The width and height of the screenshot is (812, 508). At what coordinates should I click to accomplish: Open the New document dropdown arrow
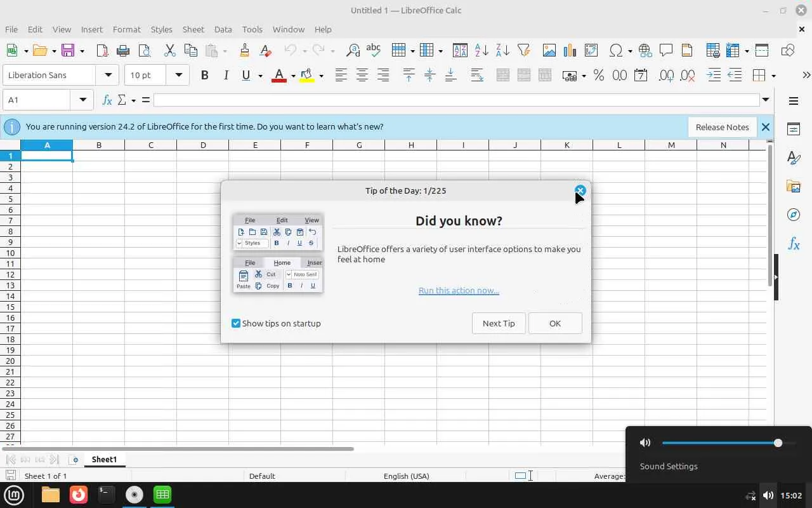tap(25, 51)
